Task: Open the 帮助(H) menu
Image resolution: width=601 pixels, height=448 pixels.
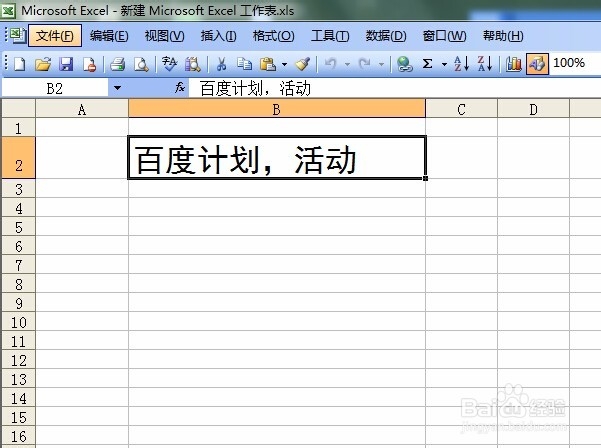Action: (503, 36)
